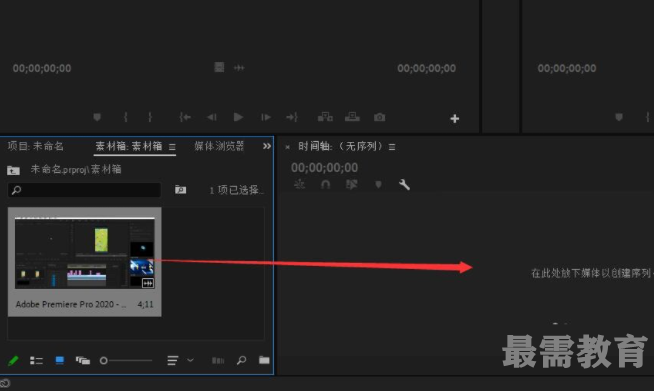Create a search bin from the query
The image size is (654, 391).
181,190
